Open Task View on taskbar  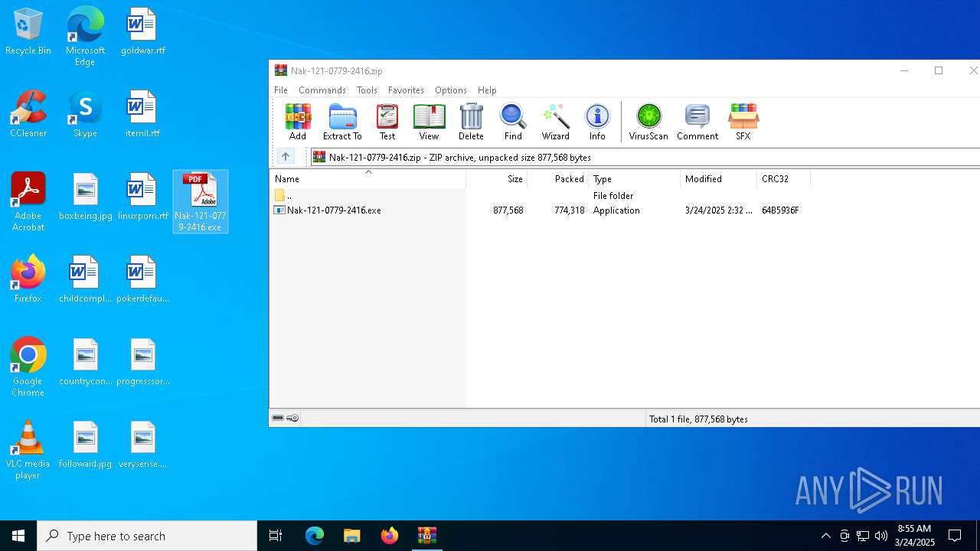pos(276,536)
